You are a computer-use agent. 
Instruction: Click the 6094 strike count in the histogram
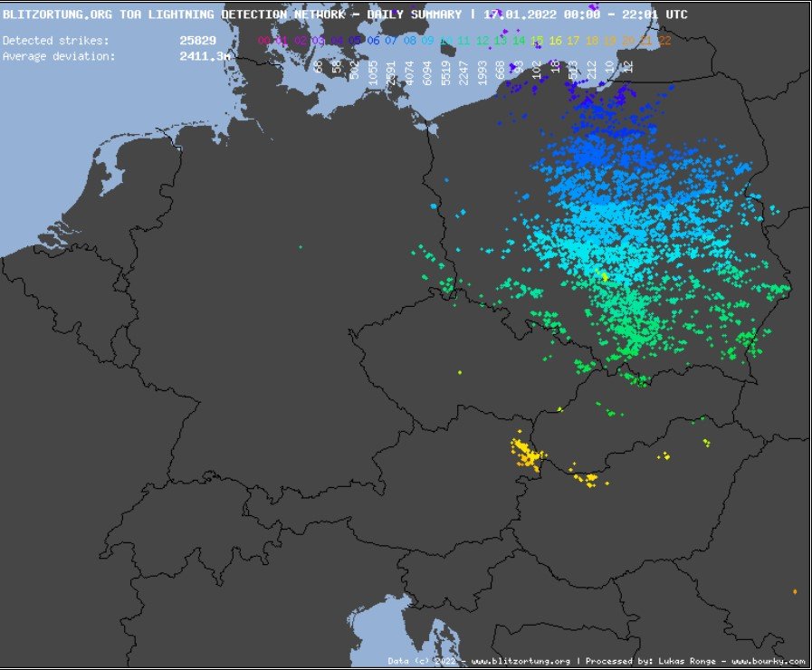pyautogui.click(x=427, y=72)
